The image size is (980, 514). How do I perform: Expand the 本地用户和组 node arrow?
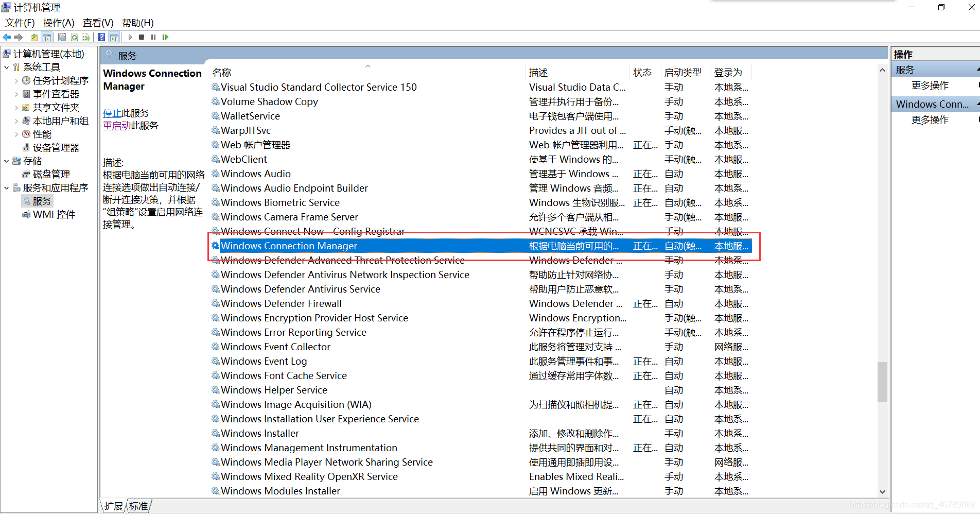16,121
